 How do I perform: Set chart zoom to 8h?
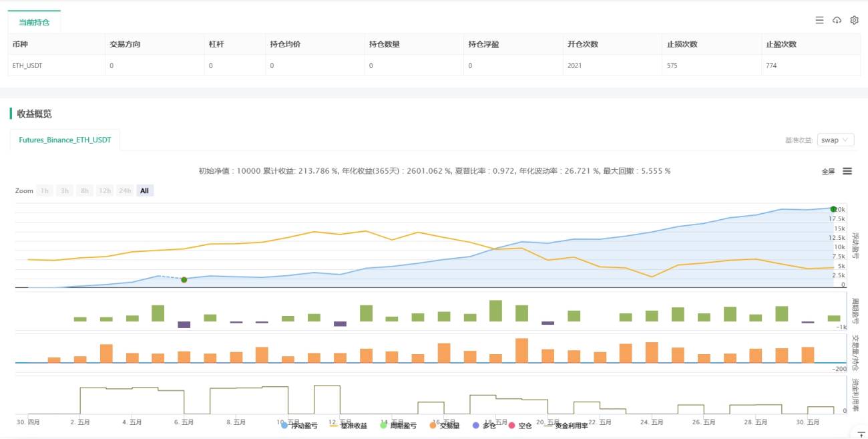coord(85,190)
